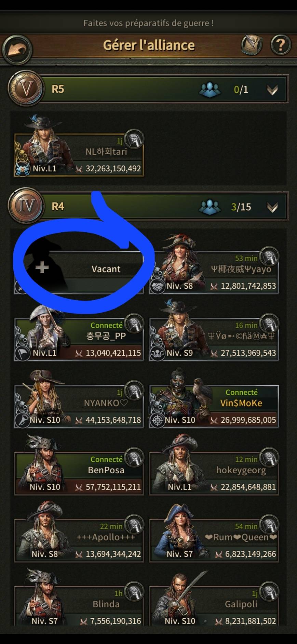Select the R5 rank header bar
This screenshot has height=644, width=297.
(148, 89)
